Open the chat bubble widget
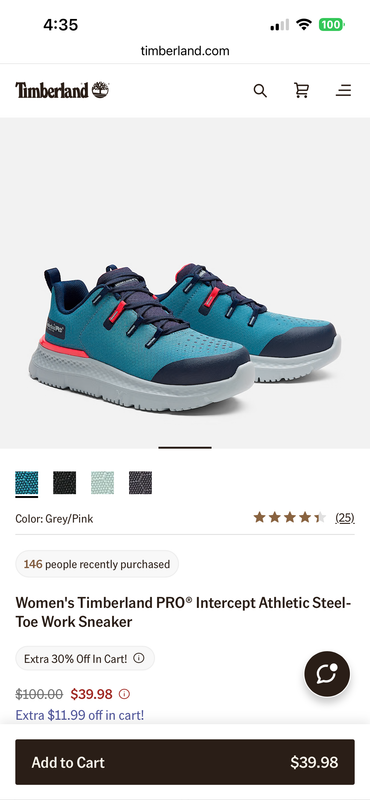Screen dimensions: 370x800 [327, 673]
